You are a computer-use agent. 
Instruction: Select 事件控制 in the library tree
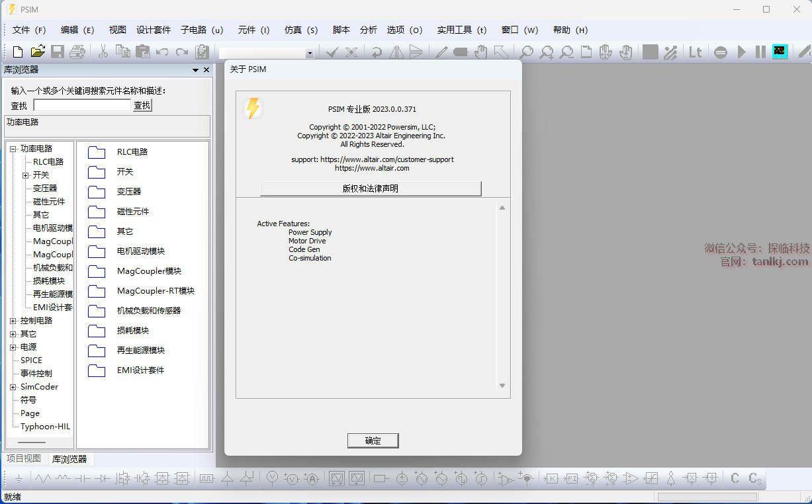click(36, 374)
